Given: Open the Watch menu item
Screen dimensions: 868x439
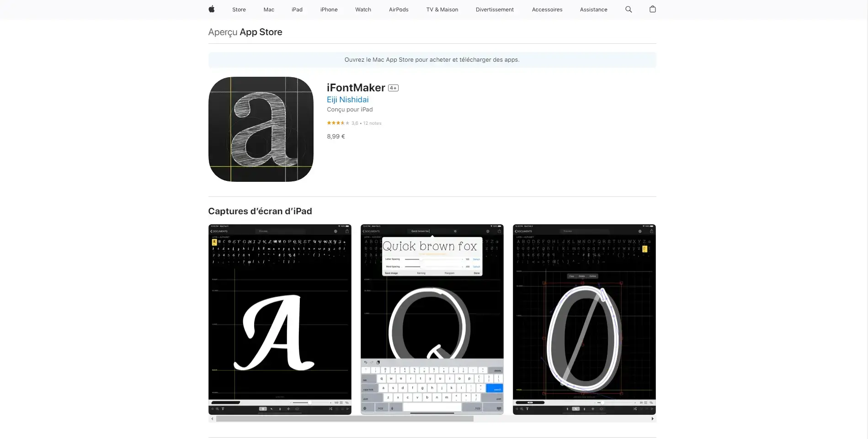Looking at the screenshot, I should [363, 10].
